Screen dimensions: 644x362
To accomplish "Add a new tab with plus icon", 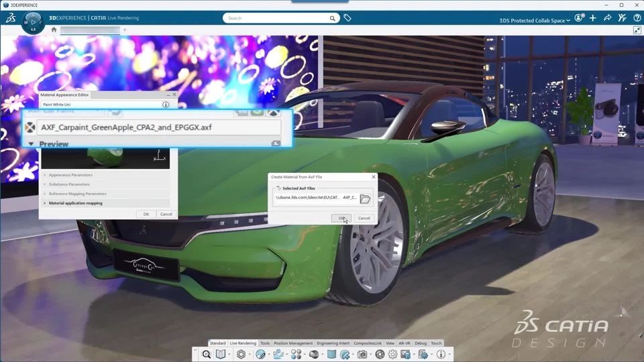I will [125, 29].
